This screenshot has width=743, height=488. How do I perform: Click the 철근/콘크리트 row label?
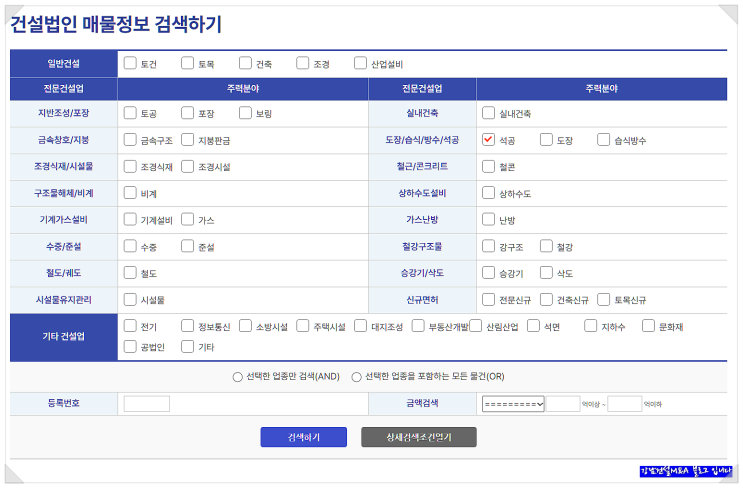[x=422, y=166]
